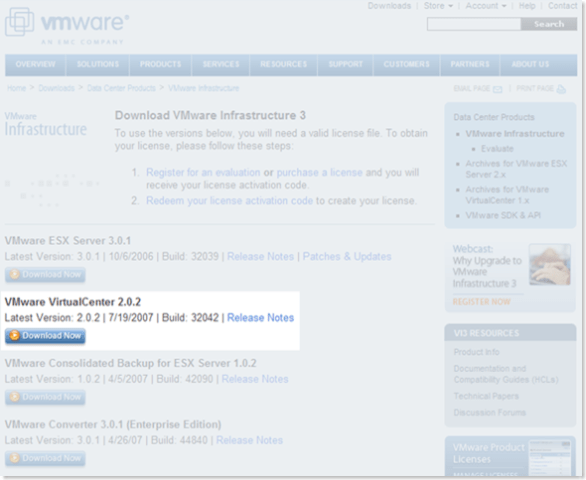Image resolution: width=586 pixels, height=480 pixels.
Task: Open the Customers navigation tab
Action: tap(407, 64)
